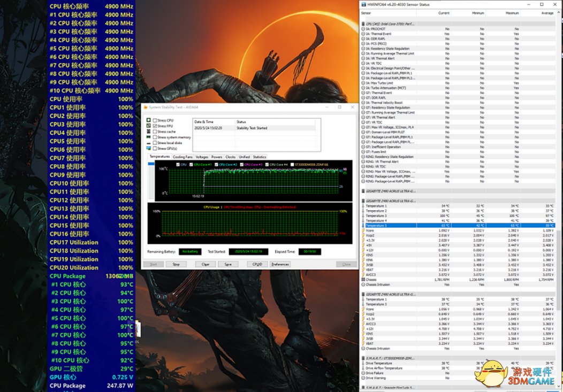Enable the Stress cache checkbox
This screenshot has height=392, width=563.
click(x=155, y=132)
